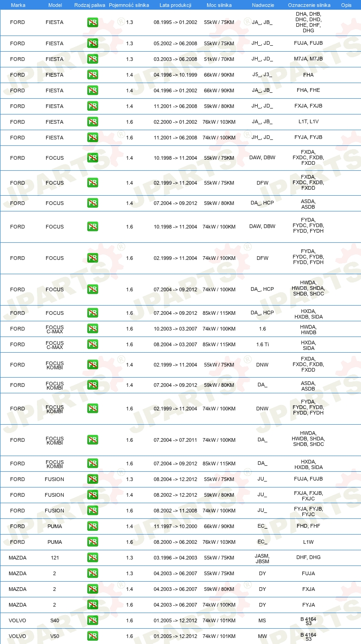Click petrol icon in Focus C-MAX 10.2003 row

coord(93,329)
